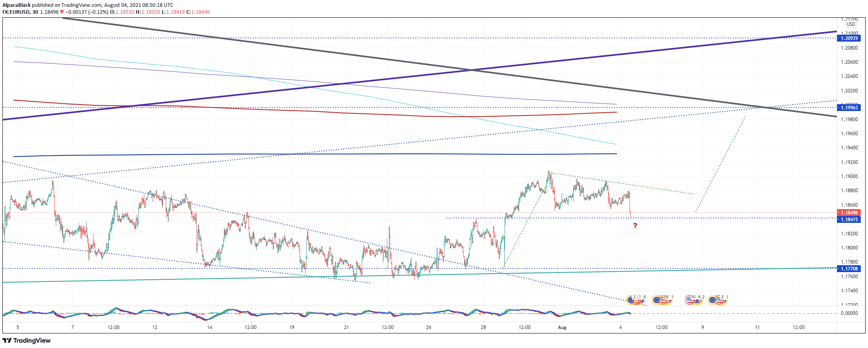The image size is (868, 348).
Task: Click the AlpacaBlack author name
Action: coord(17,5)
